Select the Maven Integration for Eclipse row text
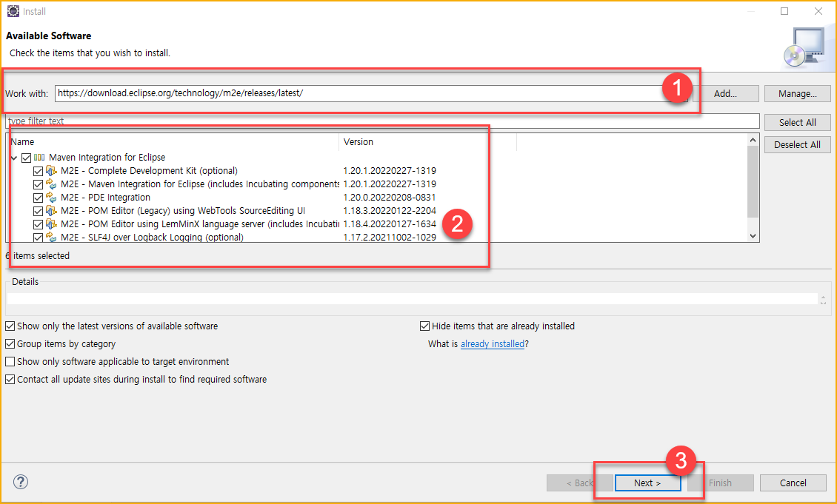This screenshot has width=837, height=504. tap(107, 158)
